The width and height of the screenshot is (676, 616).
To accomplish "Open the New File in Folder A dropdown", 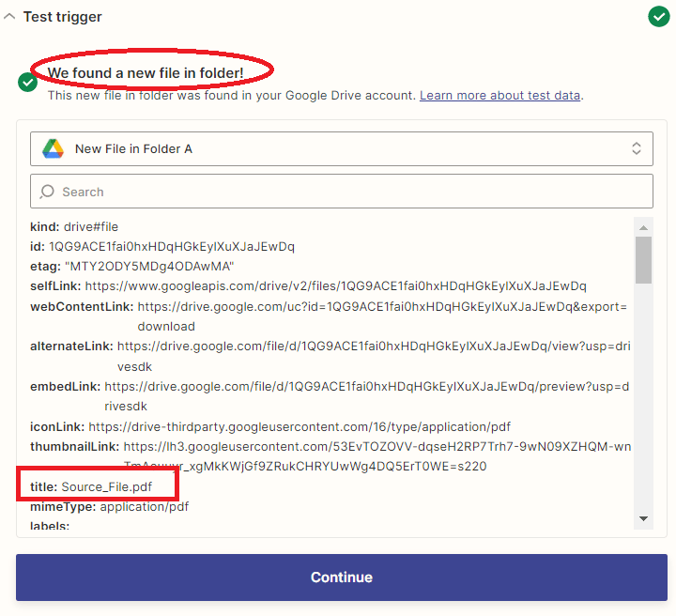I will coord(341,148).
